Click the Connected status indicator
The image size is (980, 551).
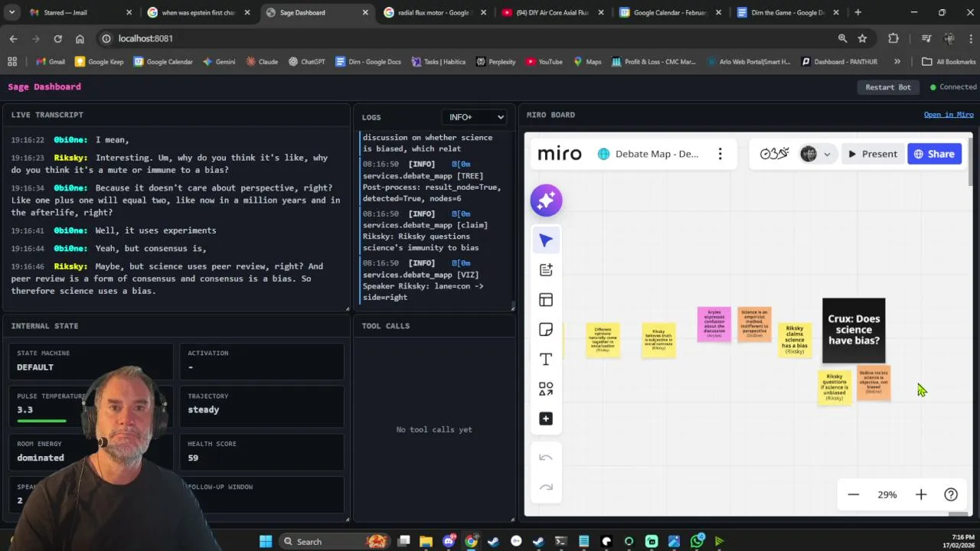(x=953, y=87)
